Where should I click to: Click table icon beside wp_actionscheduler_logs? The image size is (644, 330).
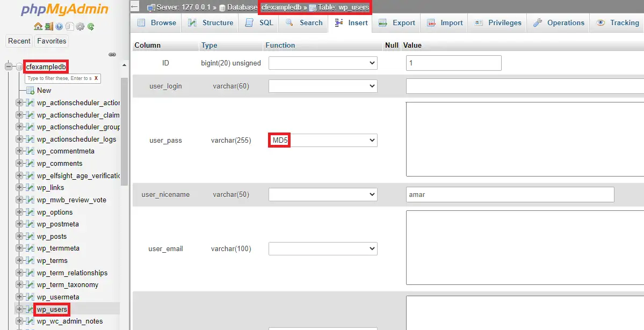coord(30,139)
